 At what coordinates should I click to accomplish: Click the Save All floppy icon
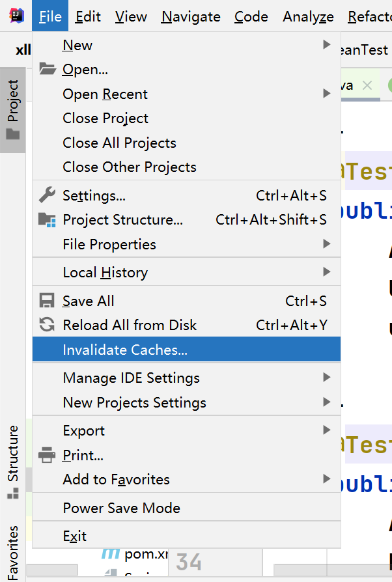[x=47, y=301]
